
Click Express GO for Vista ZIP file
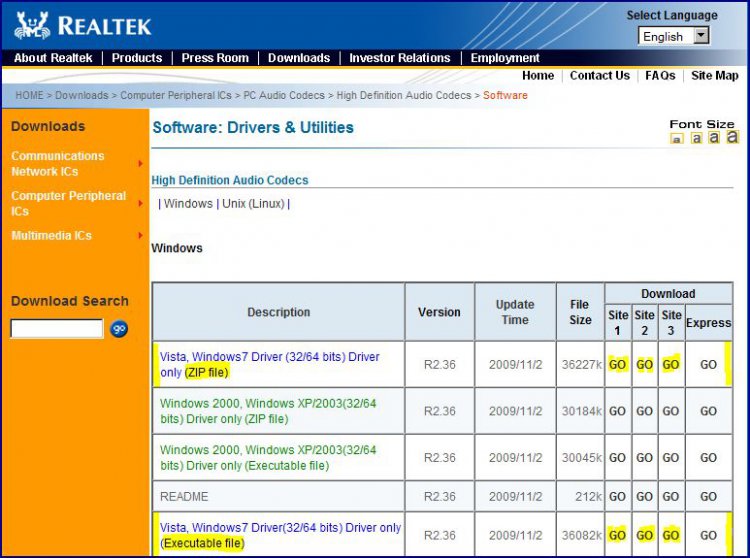(x=708, y=365)
